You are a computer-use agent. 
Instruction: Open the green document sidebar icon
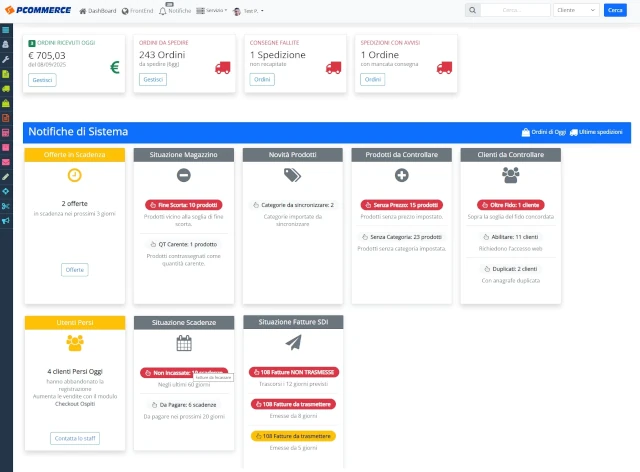tap(6, 74)
